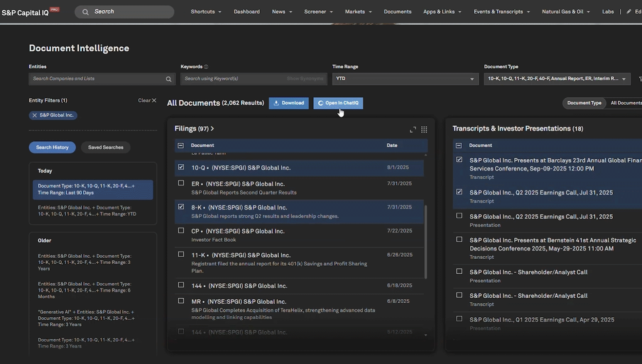Toggle the select-all checkbox in the Filings header

[x=181, y=145]
